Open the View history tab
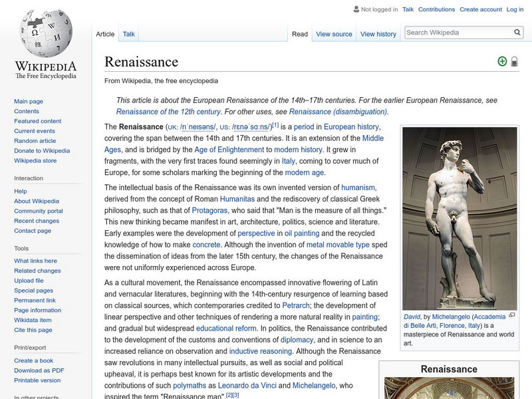Image resolution: width=532 pixels, height=399 pixels. click(x=378, y=34)
